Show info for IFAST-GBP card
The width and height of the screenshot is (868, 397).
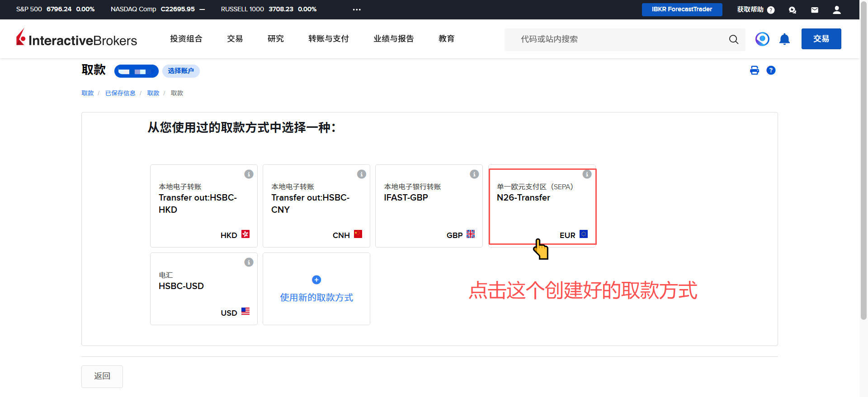pos(474,174)
